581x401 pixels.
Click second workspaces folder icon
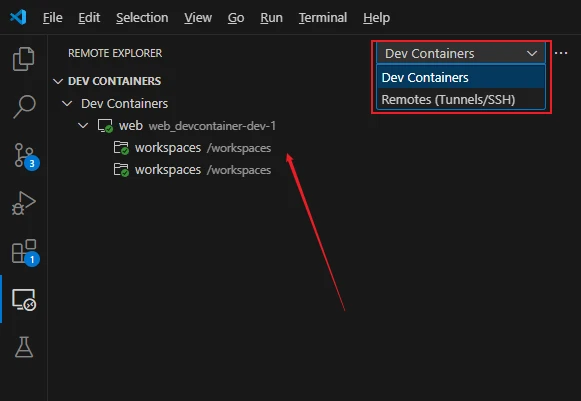coord(121,170)
